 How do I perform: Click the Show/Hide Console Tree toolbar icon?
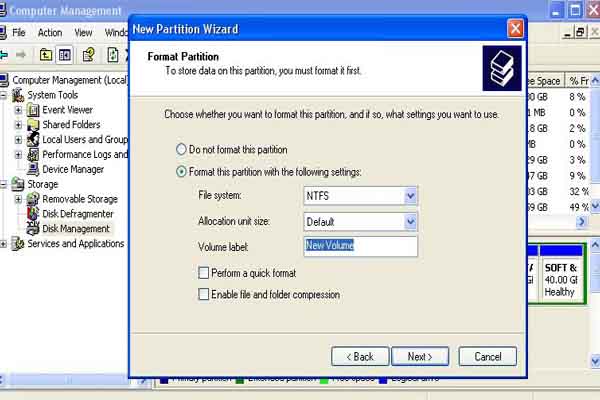(65, 54)
